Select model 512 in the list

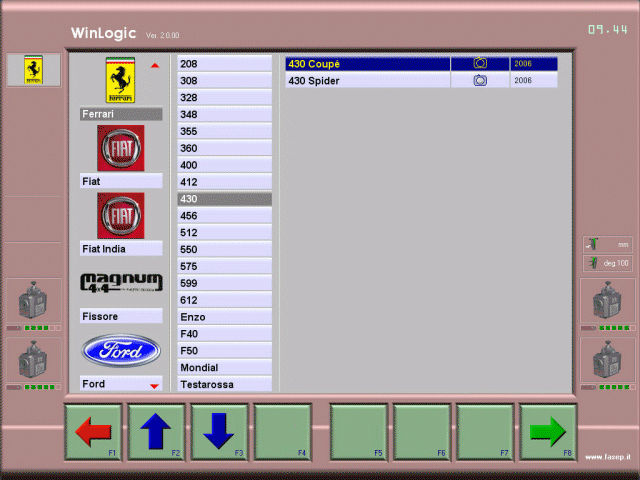pos(224,233)
